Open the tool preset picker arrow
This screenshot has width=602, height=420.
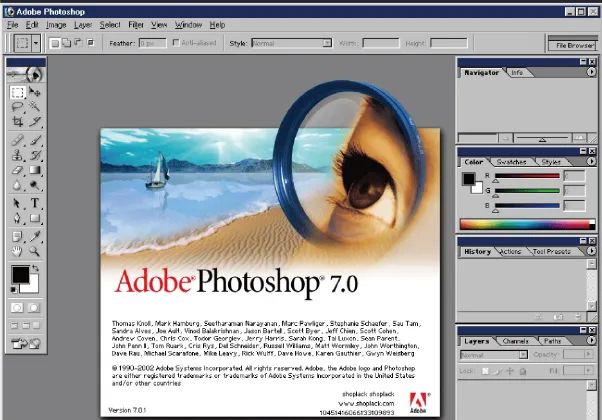[x=36, y=43]
